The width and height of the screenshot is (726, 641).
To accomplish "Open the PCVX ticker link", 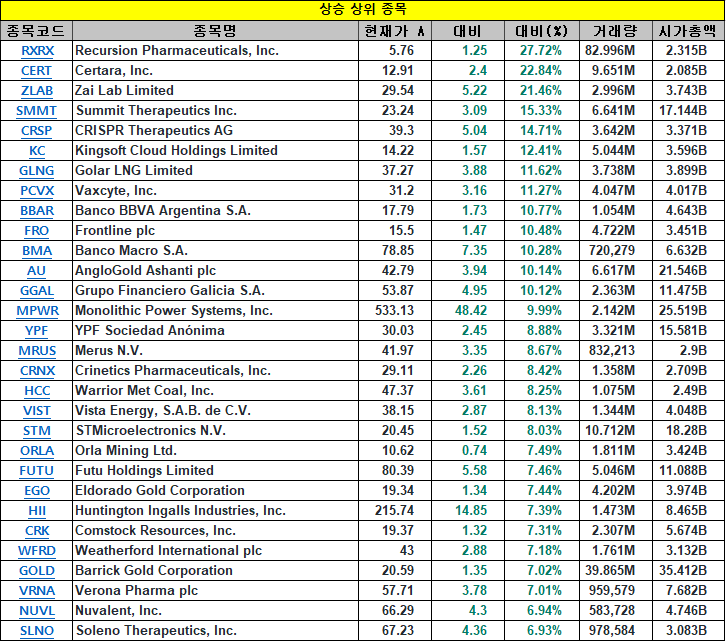I will (37, 190).
